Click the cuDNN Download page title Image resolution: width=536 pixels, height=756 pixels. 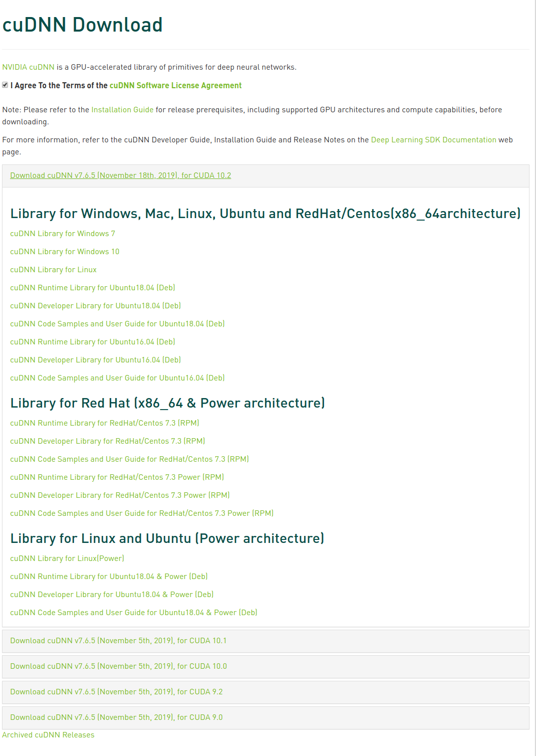83,25
